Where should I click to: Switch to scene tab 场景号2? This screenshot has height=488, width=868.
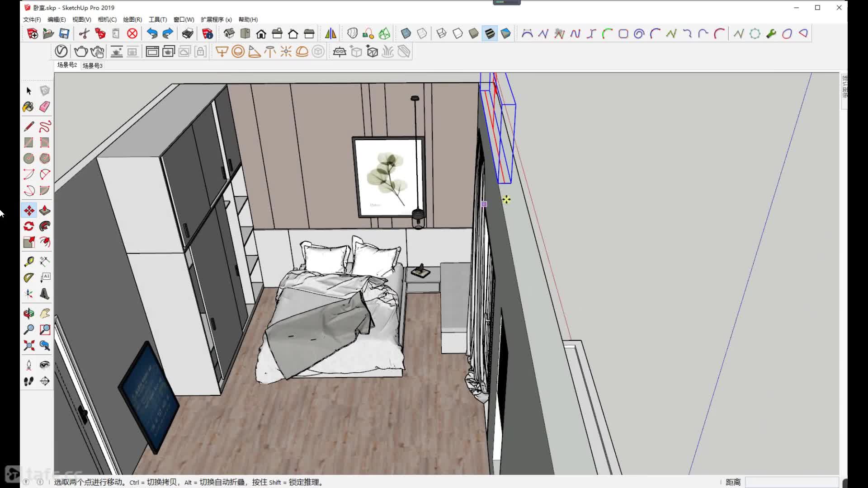point(67,65)
